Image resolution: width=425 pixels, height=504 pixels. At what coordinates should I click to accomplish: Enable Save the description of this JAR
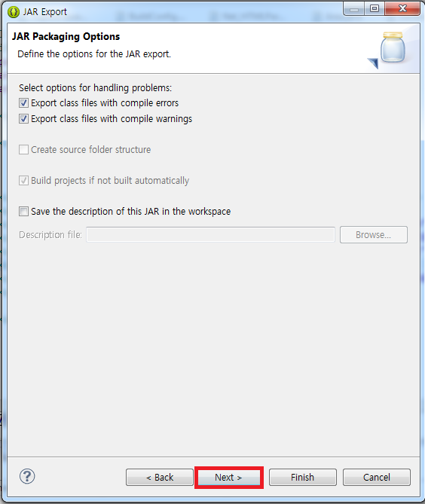(23, 211)
